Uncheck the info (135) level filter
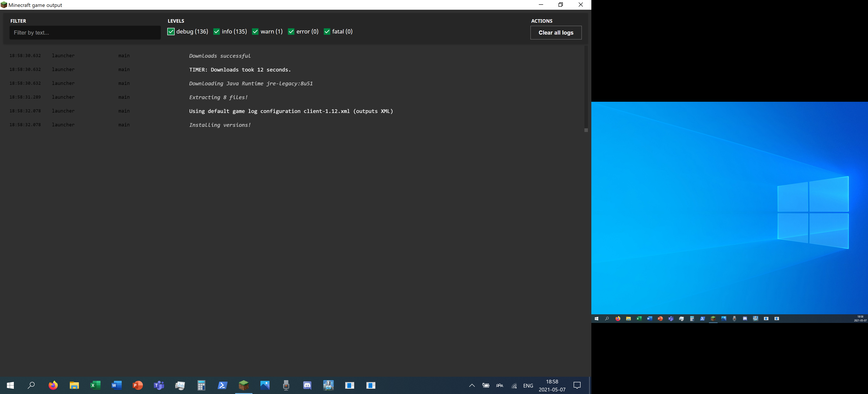 (x=217, y=32)
